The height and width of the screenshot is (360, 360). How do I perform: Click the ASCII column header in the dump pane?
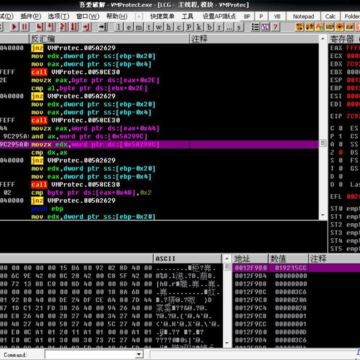point(188,258)
